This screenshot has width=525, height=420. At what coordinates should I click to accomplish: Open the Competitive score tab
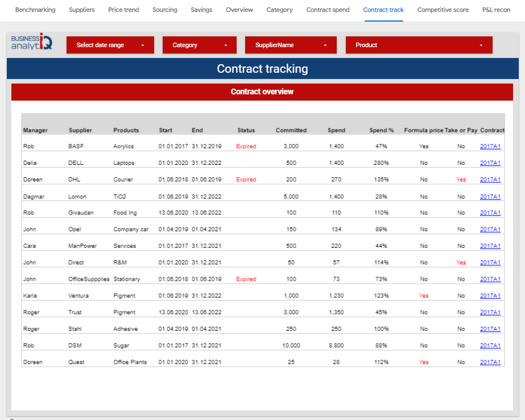point(443,10)
